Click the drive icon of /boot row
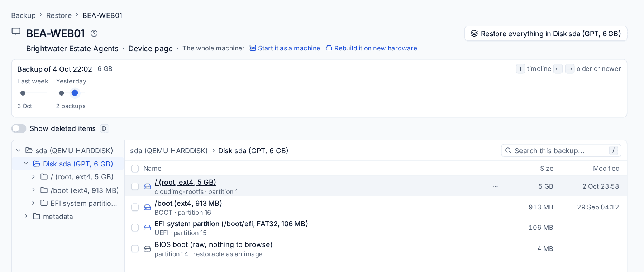644x272 pixels. pyautogui.click(x=147, y=207)
